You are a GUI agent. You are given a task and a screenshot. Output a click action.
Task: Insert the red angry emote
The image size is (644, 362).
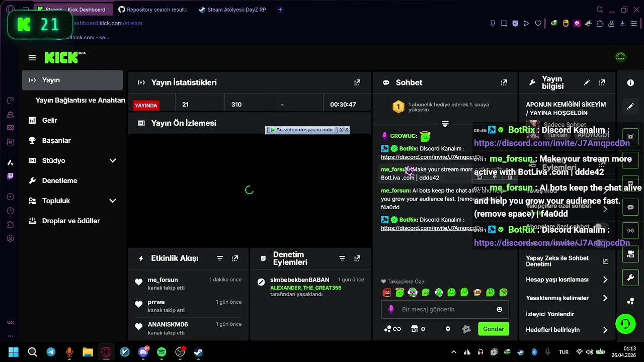point(387,292)
